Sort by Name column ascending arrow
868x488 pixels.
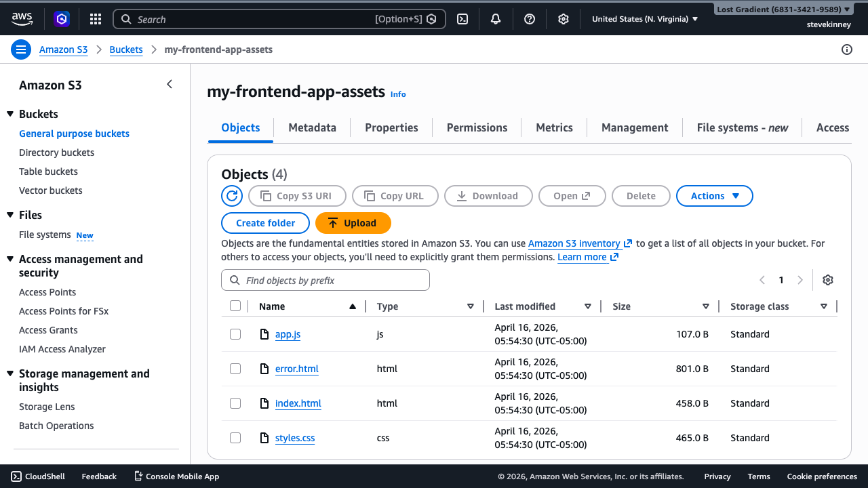pos(353,306)
